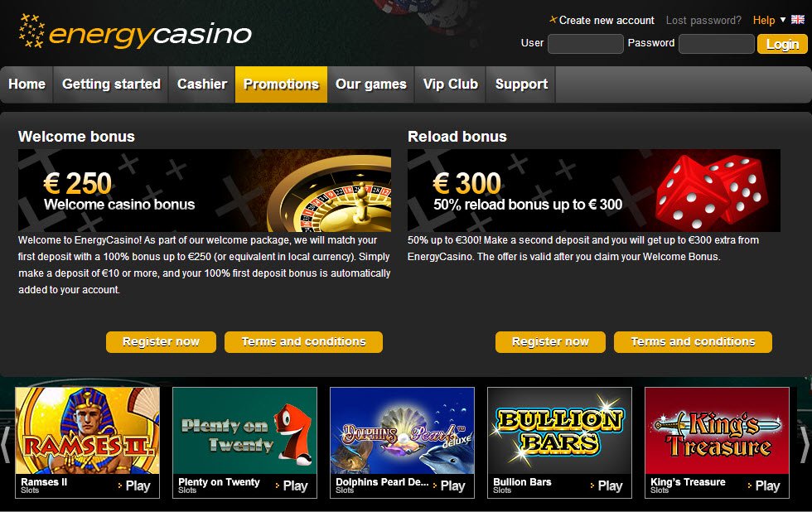Click the right carousel arrow
This screenshot has width=812, height=512.
coord(805,443)
